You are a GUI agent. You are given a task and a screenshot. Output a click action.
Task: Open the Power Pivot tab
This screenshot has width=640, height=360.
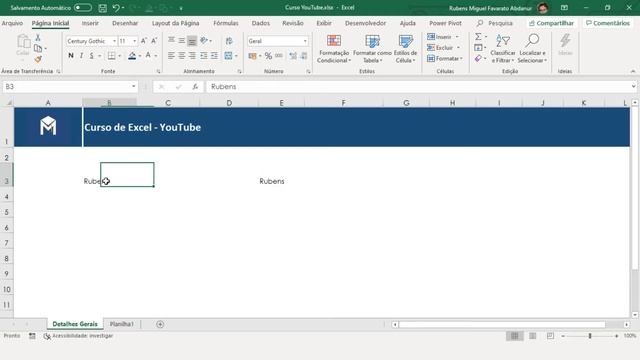[445, 23]
